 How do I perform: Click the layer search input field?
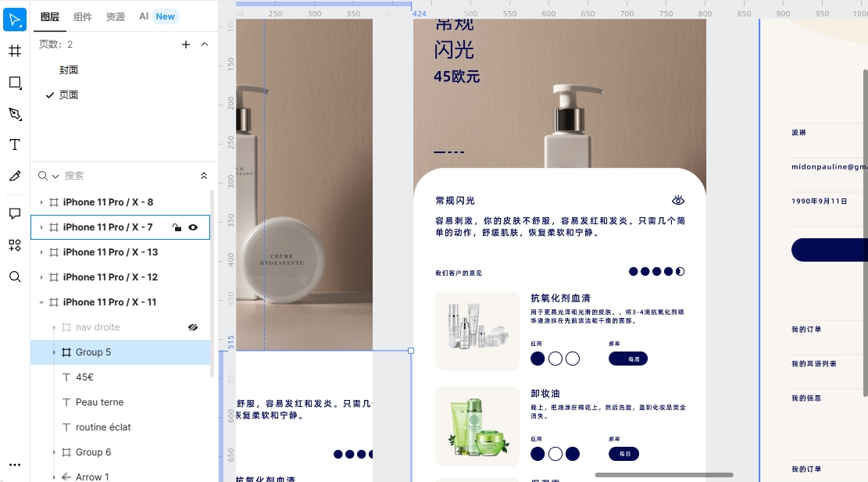click(x=130, y=176)
